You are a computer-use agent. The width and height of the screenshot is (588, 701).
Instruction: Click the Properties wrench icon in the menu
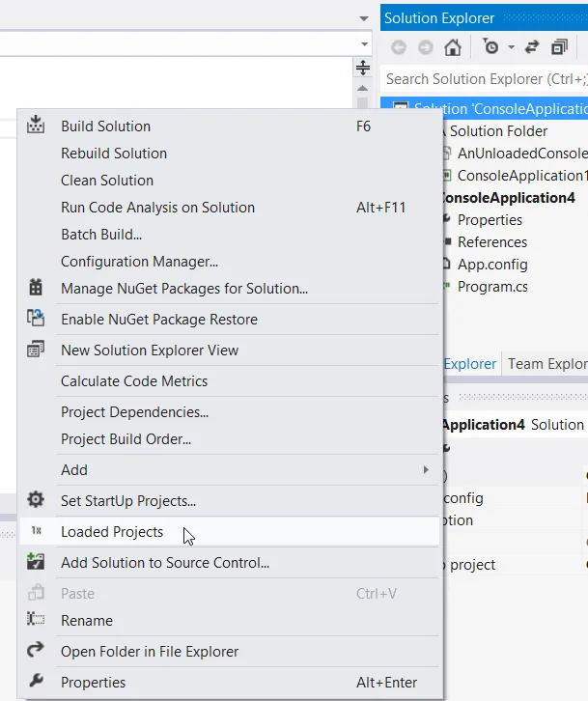click(36, 681)
